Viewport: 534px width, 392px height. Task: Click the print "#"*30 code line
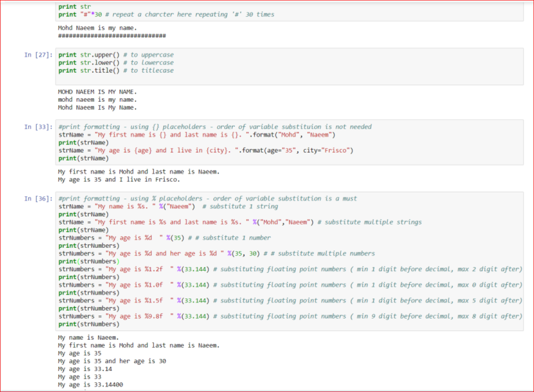166,15
